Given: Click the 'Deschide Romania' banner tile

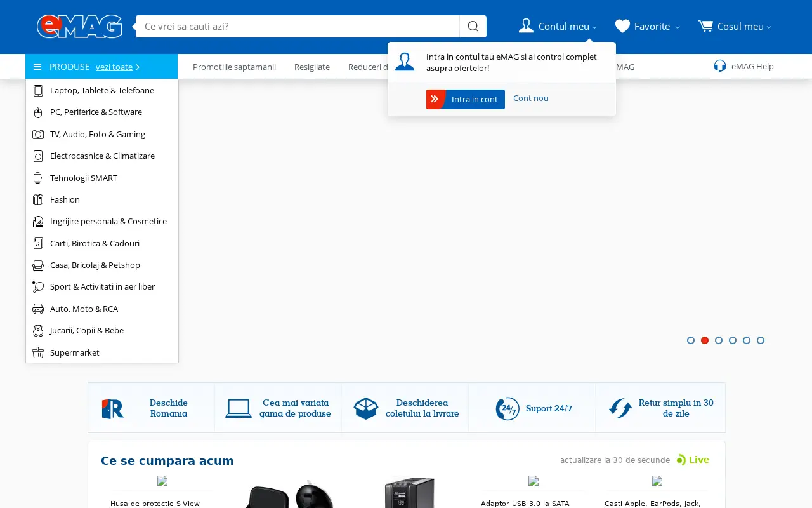Looking at the screenshot, I should pos(152,408).
